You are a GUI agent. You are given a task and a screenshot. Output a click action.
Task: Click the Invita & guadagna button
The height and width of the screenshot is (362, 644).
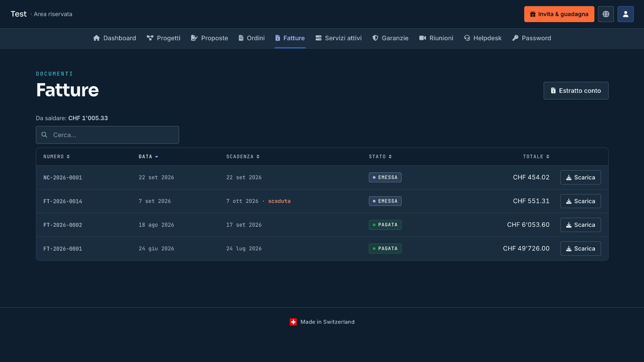click(559, 14)
